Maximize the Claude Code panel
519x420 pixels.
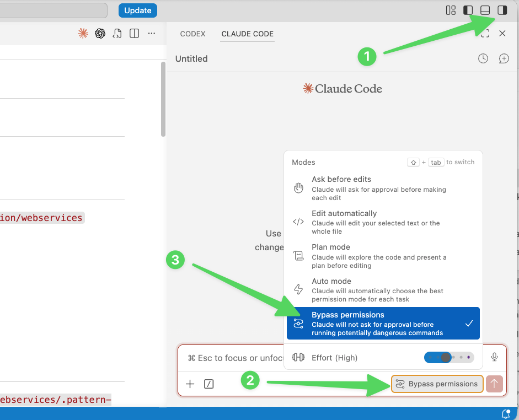point(485,34)
